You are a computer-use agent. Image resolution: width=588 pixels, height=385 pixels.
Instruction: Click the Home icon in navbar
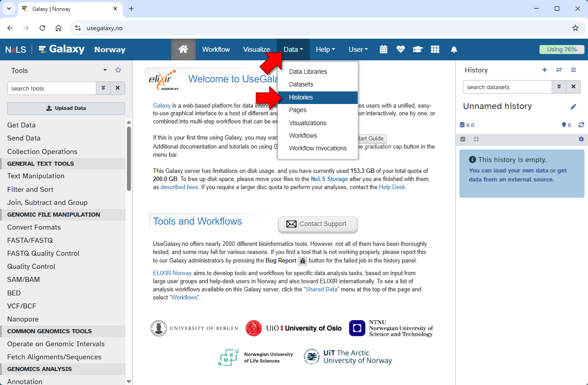[x=183, y=50]
